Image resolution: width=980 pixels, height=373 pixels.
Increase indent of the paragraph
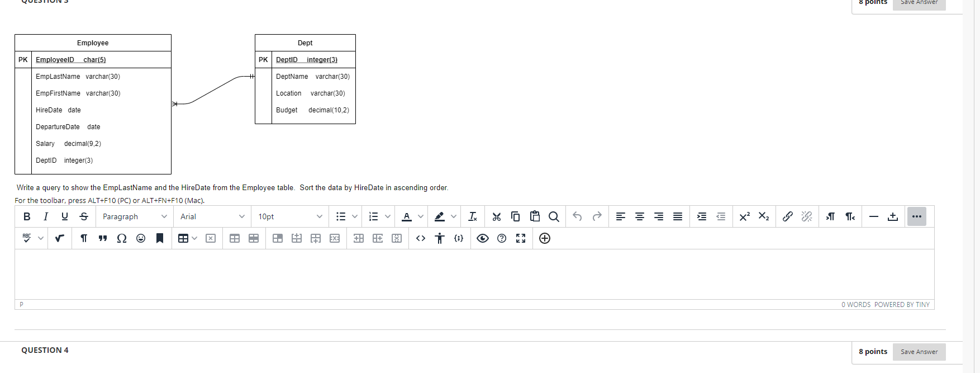[x=702, y=216]
